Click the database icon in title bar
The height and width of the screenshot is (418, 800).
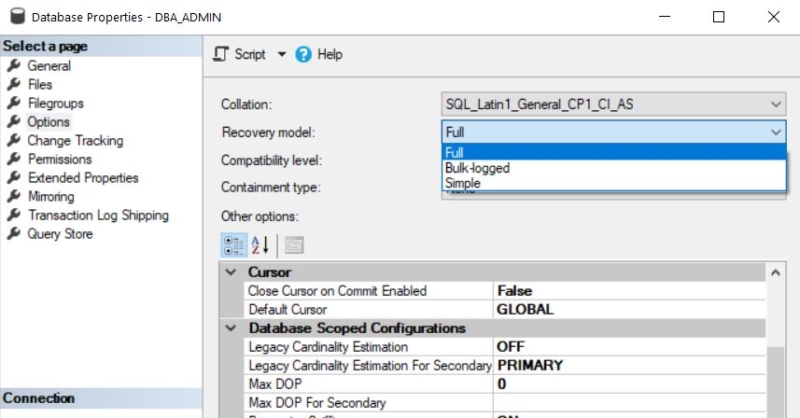click(x=17, y=16)
